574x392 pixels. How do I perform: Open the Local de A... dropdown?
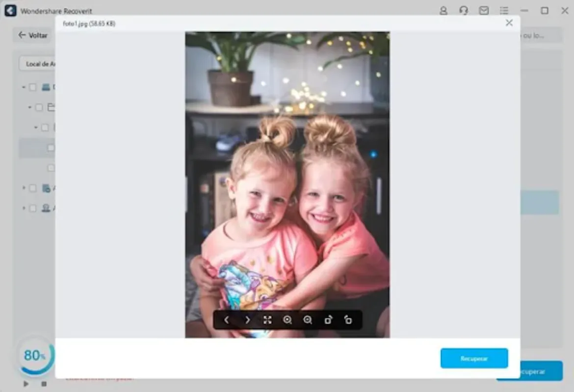37,64
